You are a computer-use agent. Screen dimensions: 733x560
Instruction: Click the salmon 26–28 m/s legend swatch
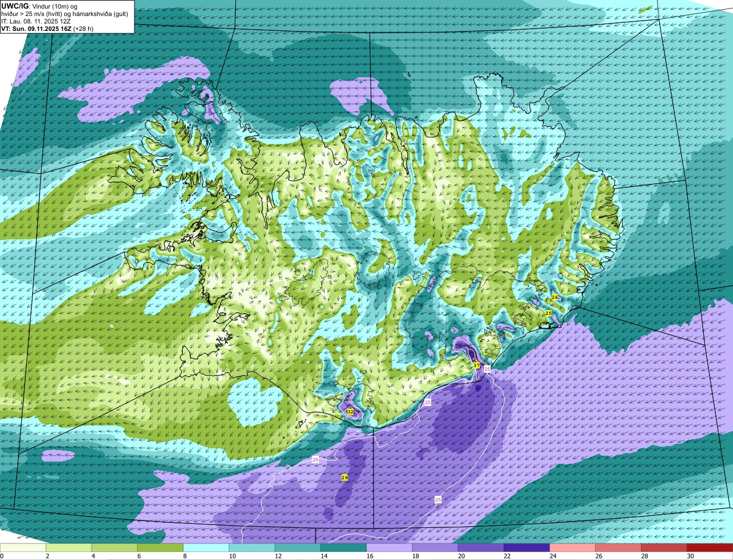(618, 548)
